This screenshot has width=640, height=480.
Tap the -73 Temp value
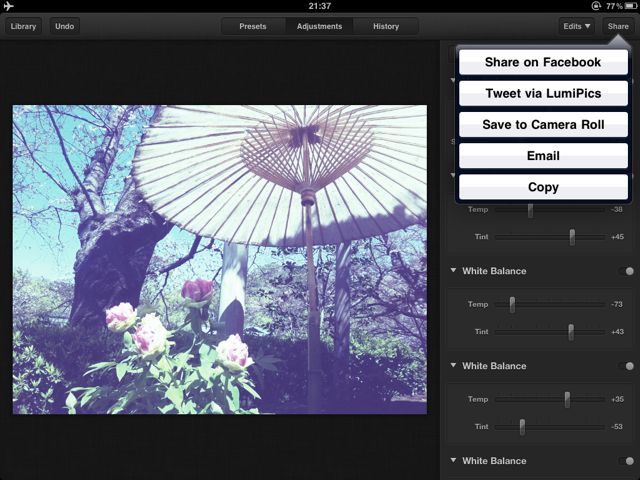(617, 304)
